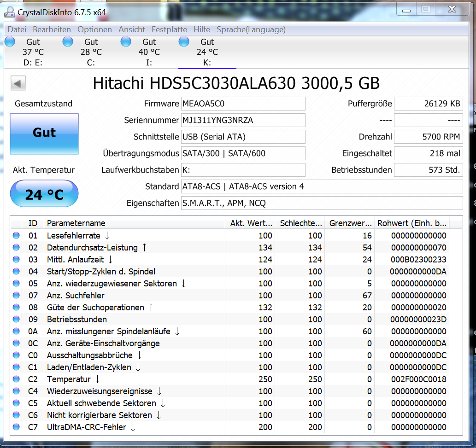The image size is (476, 448).
Task: Click status dot of Aktuell schwebende Sektoren row
Action: [16, 403]
